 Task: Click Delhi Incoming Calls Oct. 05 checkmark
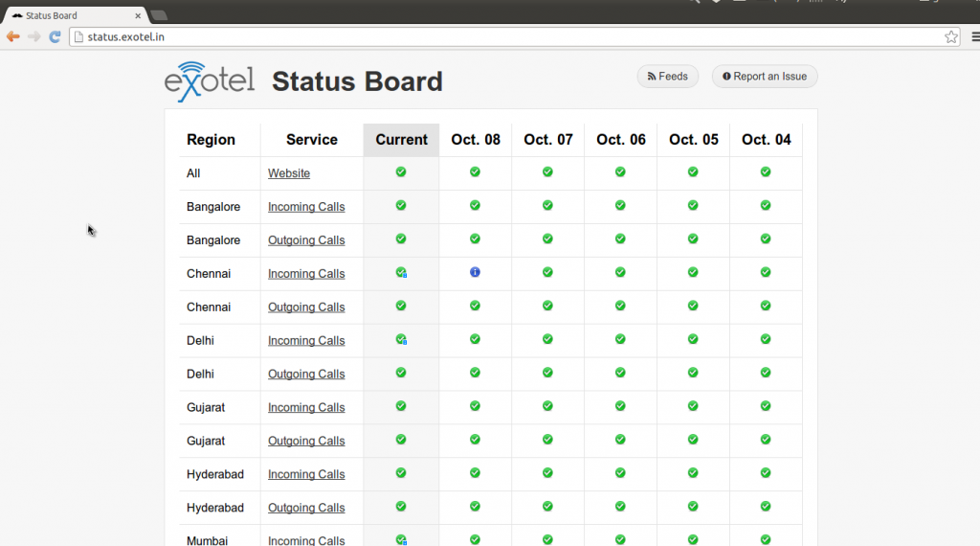click(693, 339)
